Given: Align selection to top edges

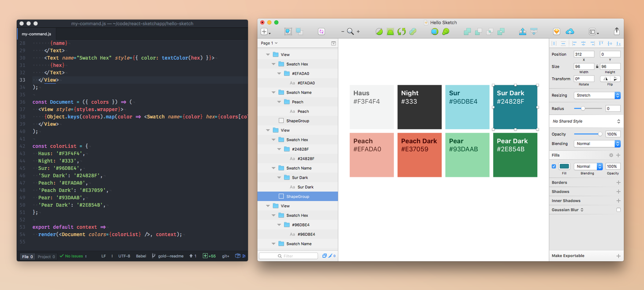Looking at the screenshot, I should 601,43.
